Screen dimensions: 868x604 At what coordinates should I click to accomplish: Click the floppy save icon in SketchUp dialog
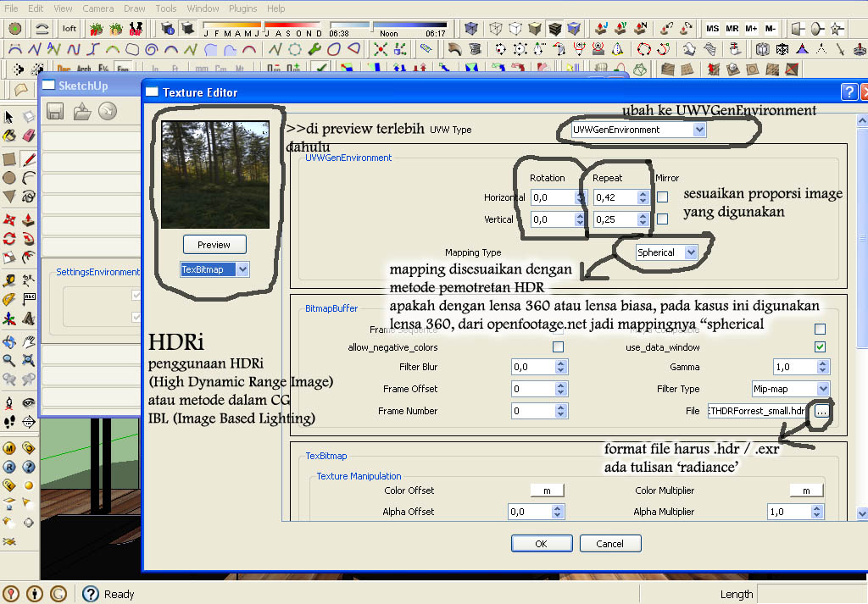pos(55,111)
